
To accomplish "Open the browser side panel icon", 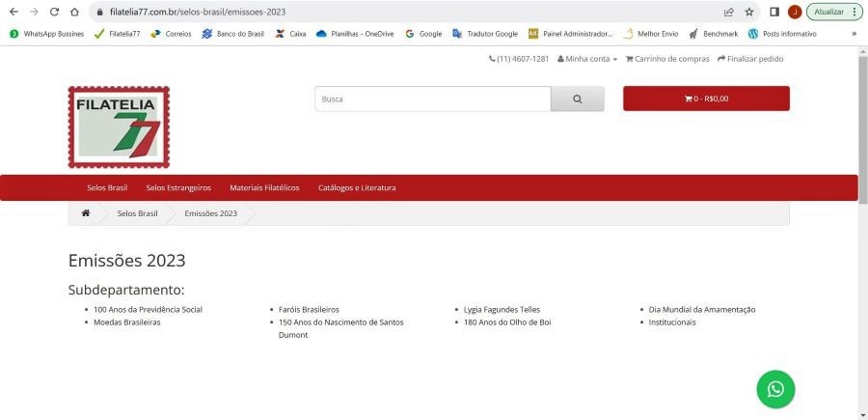I will point(774,12).
